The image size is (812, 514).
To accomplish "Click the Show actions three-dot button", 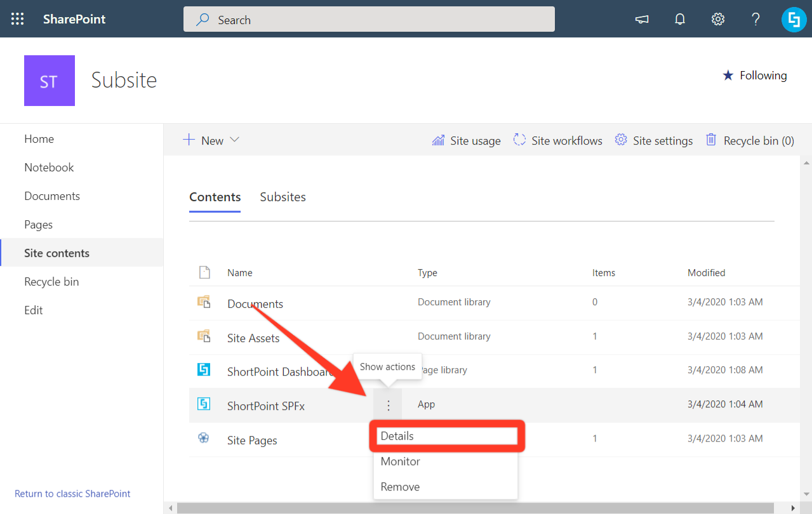I will [x=388, y=405].
